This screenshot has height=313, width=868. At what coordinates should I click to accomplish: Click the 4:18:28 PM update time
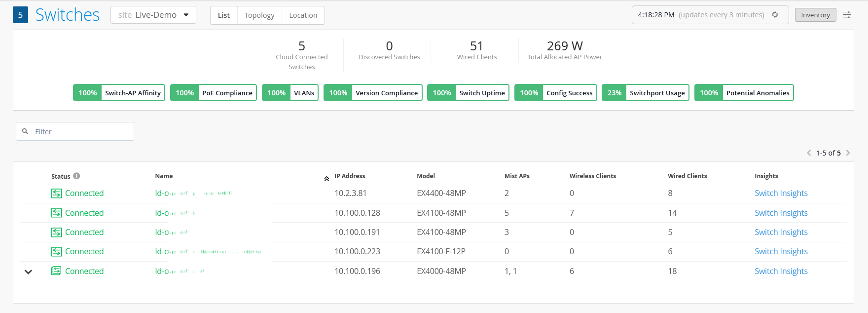656,15
